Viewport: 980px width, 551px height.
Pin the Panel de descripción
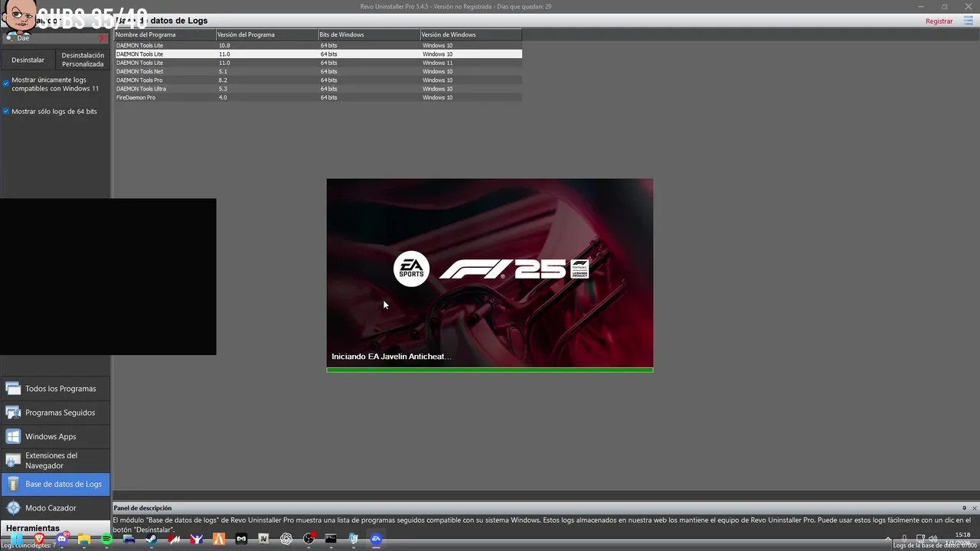point(964,508)
